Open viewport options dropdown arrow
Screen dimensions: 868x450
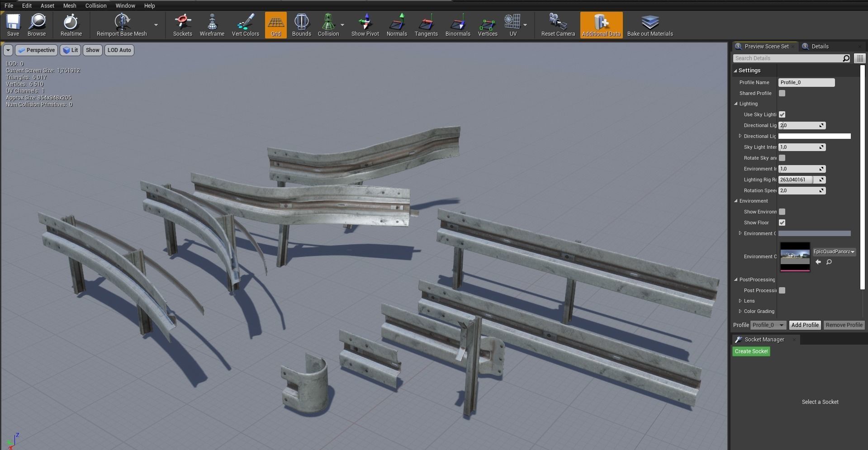click(x=8, y=50)
